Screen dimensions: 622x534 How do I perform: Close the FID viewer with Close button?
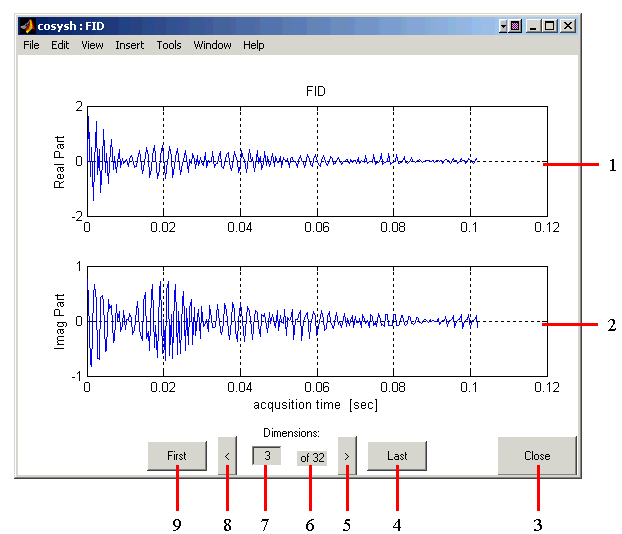537,456
